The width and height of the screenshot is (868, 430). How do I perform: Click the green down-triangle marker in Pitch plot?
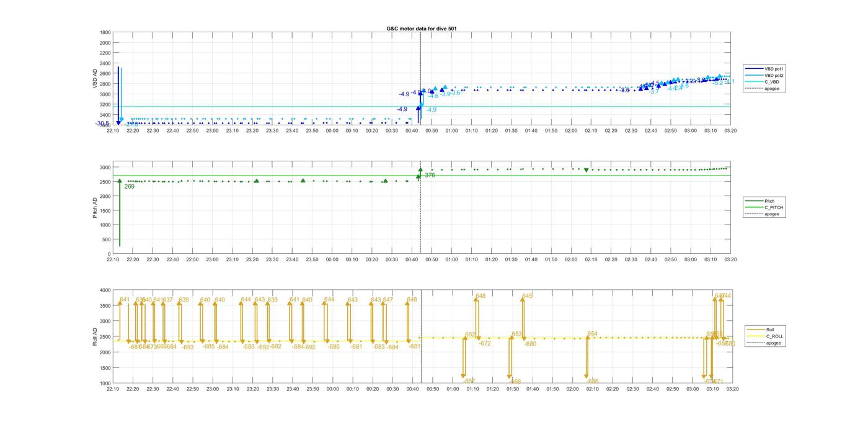click(x=586, y=170)
